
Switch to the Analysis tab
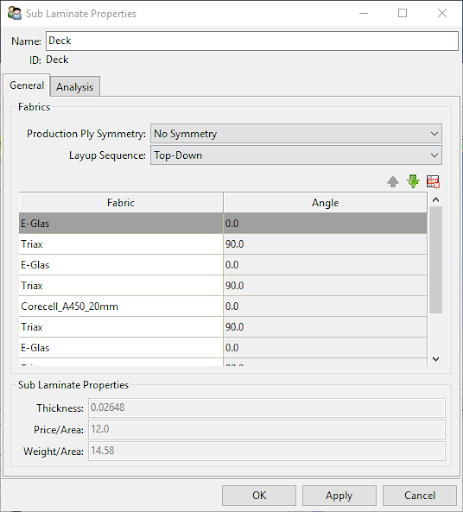(75, 87)
